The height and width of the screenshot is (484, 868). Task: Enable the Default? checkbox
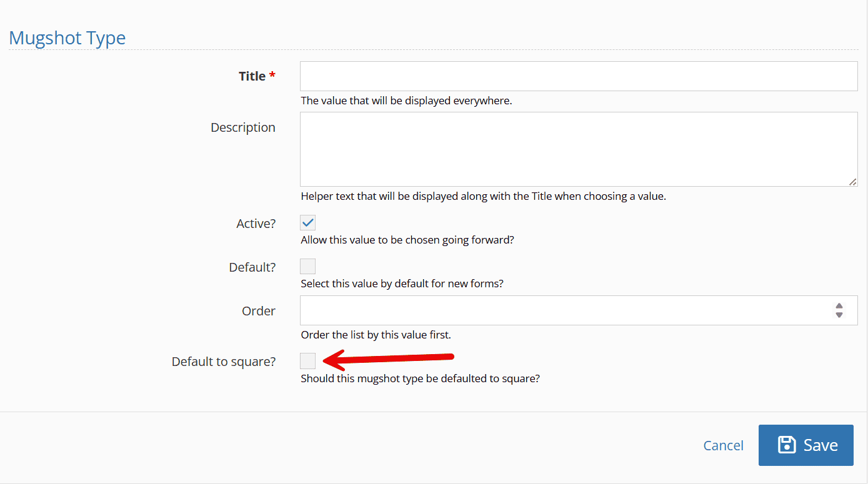(307, 267)
